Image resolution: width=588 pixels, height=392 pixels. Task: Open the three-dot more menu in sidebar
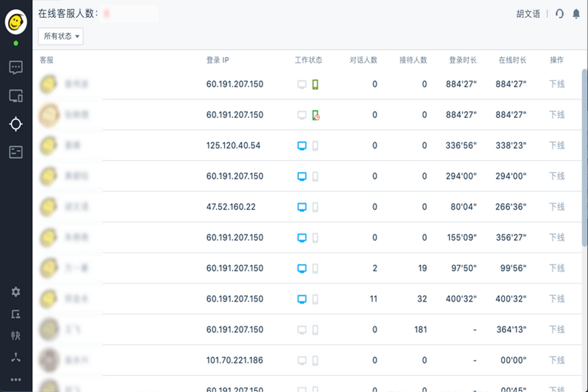pos(16,379)
